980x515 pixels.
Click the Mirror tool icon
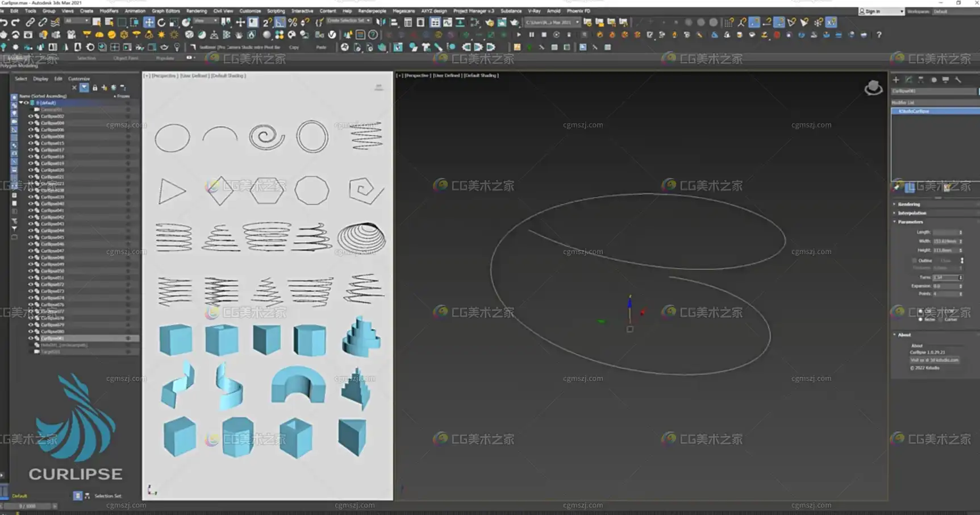[381, 22]
